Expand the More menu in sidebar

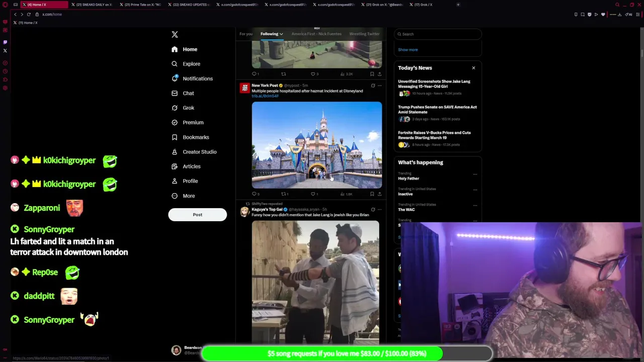pos(183,196)
